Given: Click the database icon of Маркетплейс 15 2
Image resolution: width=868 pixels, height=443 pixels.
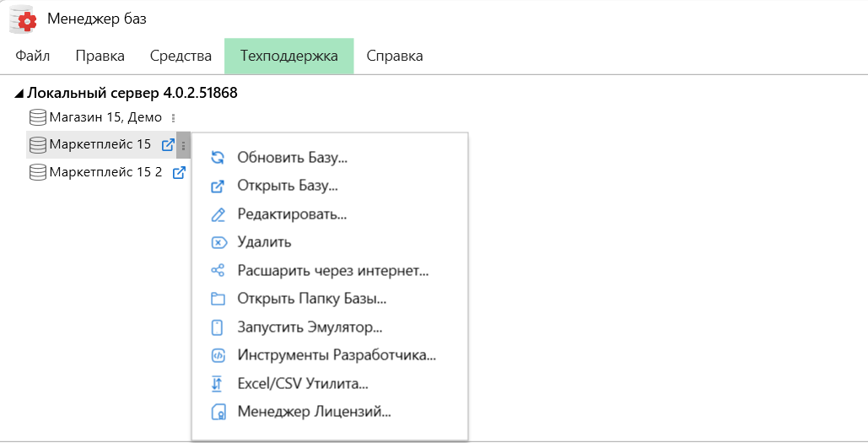Looking at the screenshot, I should point(38,173).
